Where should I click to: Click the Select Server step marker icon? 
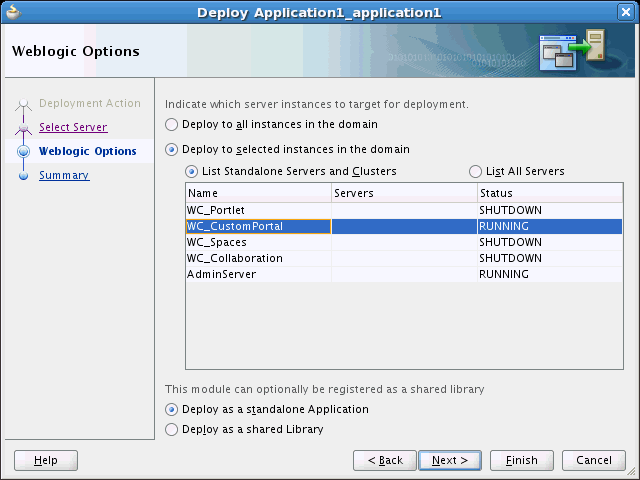[x=23, y=128]
